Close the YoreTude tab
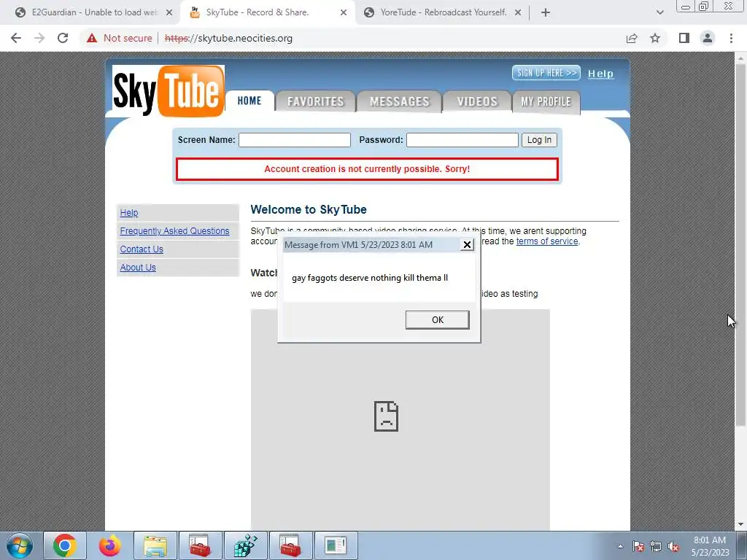 [x=518, y=13]
